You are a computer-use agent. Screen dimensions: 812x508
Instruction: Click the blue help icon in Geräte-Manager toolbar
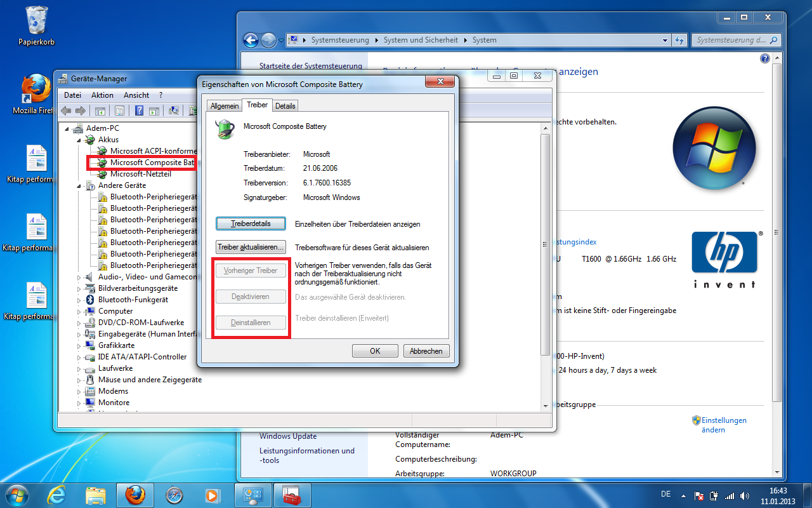coord(139,111)
